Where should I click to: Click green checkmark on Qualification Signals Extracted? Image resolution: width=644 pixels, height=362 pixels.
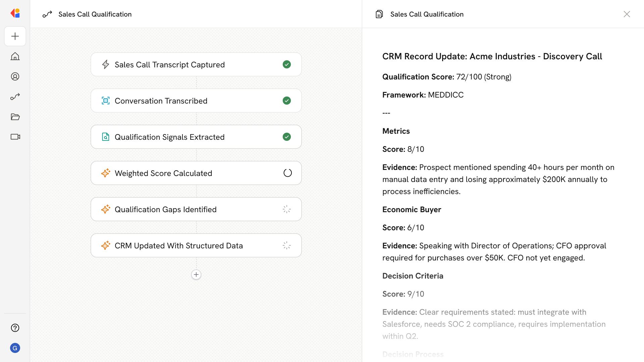click(287, 137)
